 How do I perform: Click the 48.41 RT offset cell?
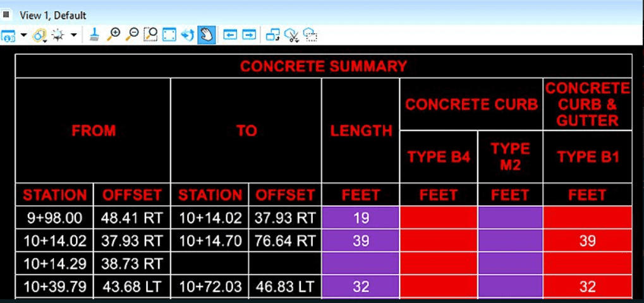click(132, 218)
